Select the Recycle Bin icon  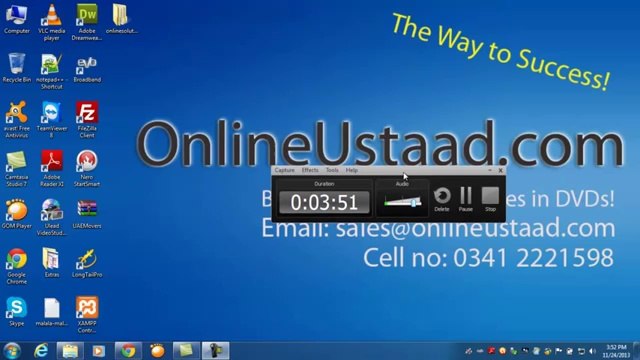pyautogui.click(x=16, y=68)
